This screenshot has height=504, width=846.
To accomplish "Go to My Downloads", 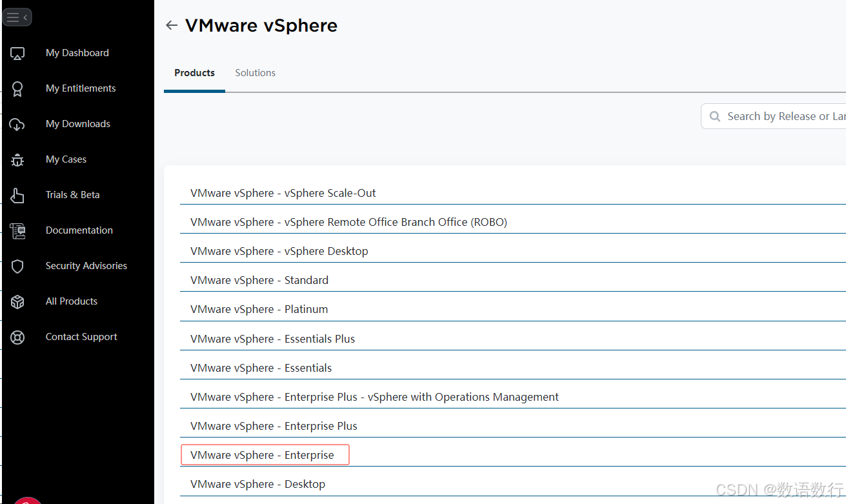I will coord(78,124).
